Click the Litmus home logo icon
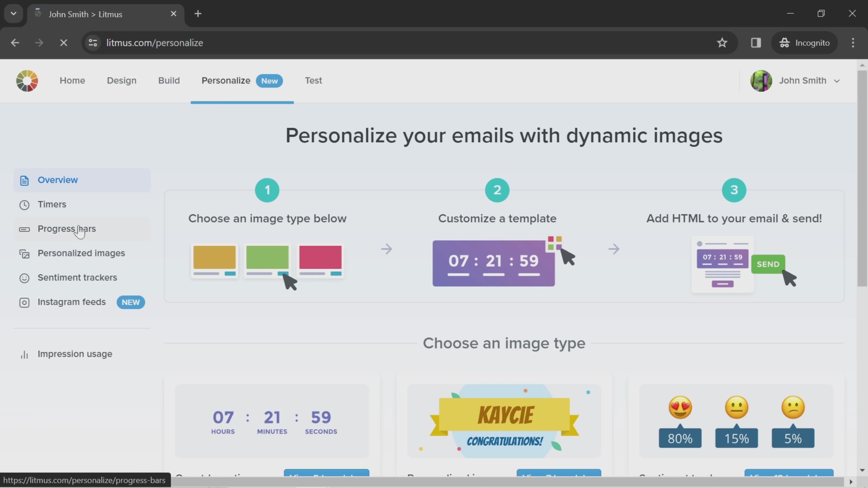868x488 pixels. (x=27, y=80)
